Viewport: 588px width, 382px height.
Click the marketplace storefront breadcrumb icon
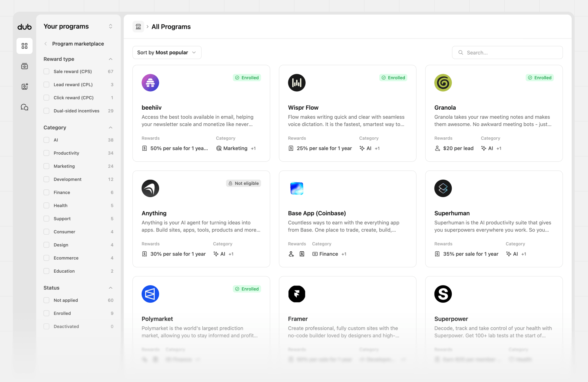pos(138,27)
